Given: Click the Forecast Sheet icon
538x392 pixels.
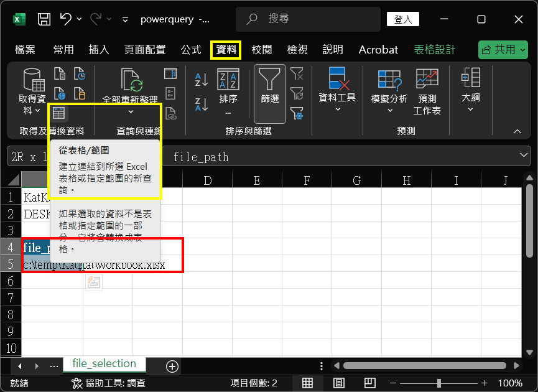Looking at the screenshot, I should click(427, 91).
